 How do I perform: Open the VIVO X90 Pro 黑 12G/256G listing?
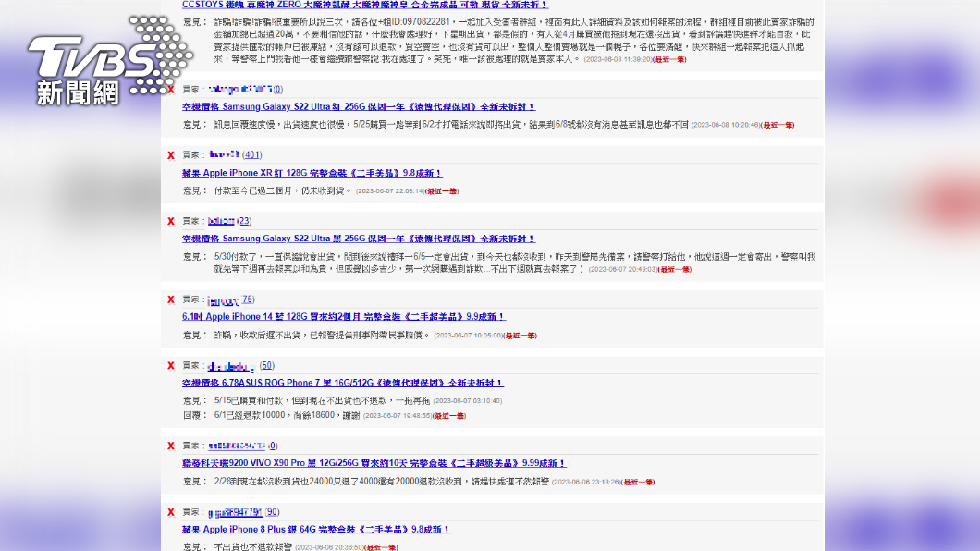(374, 463)
